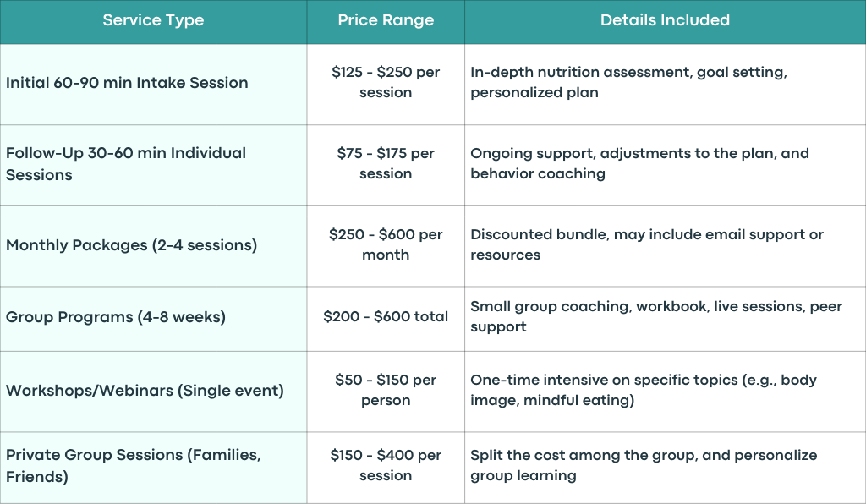This screenshot has width=866, height=504.
Task: Select the Monthly Packages (2-4 sessions) cell
Action: (x=154, y=246)
